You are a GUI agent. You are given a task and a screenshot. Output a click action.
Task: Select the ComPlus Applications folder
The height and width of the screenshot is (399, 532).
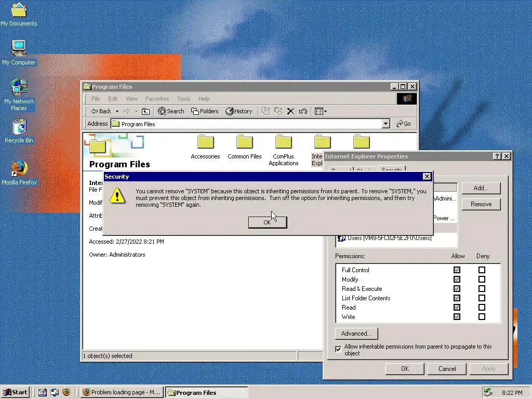coord(283,150)
